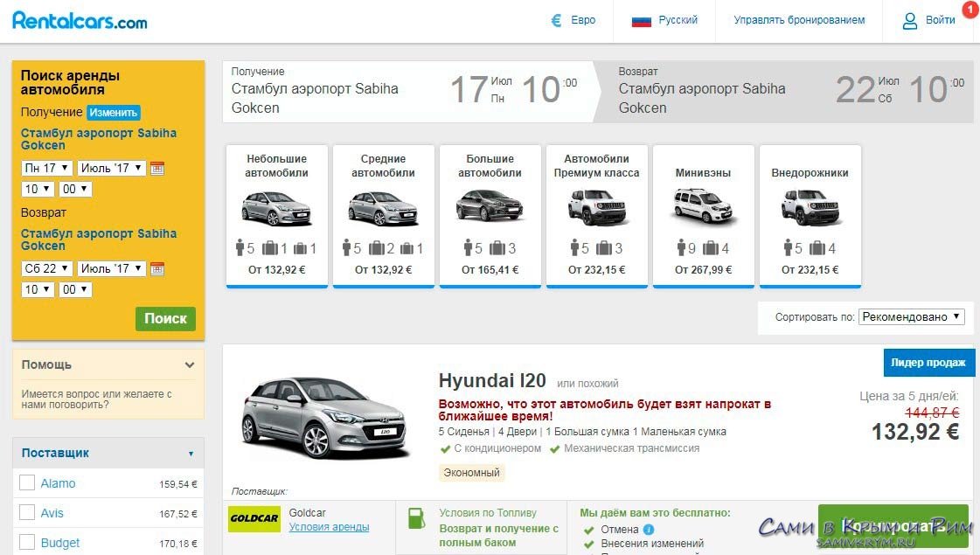Click the price 132,92 €
The height and width of the screenshot is (555, 980).
[x=915, y=432]
